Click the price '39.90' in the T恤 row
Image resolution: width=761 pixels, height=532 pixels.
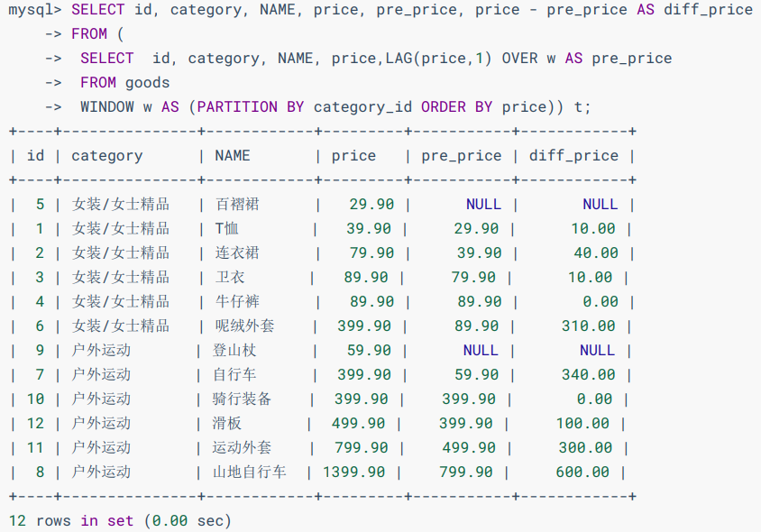click(369, 229)
